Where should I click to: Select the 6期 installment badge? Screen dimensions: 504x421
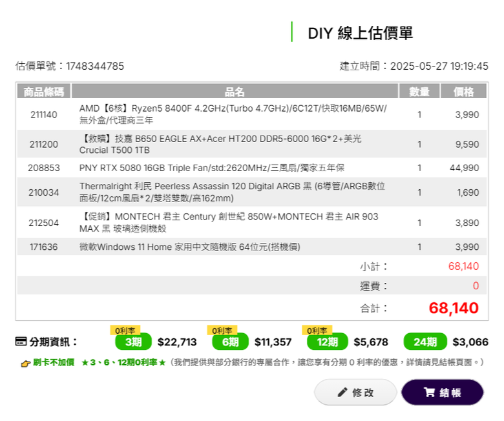[x=230, y=342]
